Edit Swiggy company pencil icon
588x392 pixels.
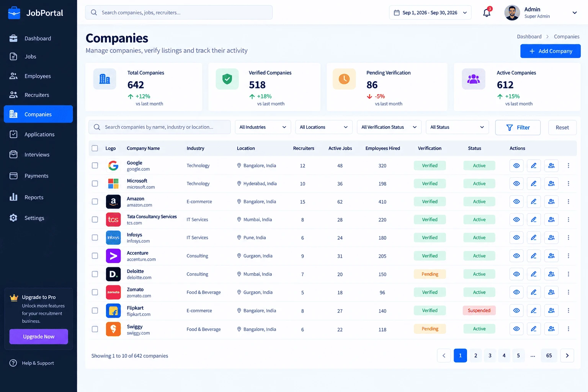534,329
